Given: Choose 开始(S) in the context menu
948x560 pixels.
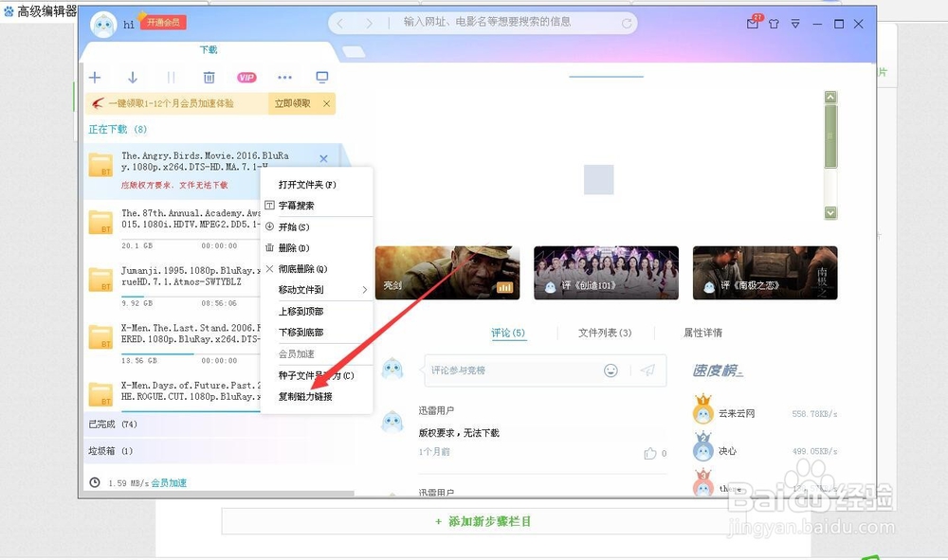Looking at the screenshot, I should (x=294, y=226).
